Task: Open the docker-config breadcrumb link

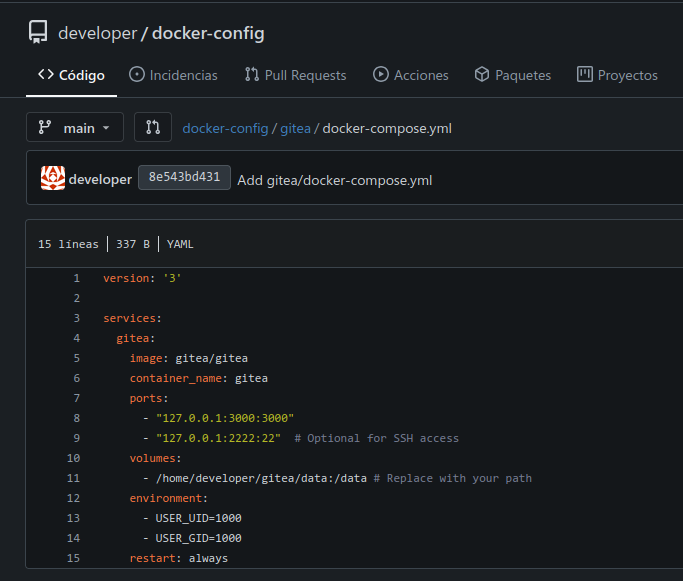Action: (x=225, y=128)
